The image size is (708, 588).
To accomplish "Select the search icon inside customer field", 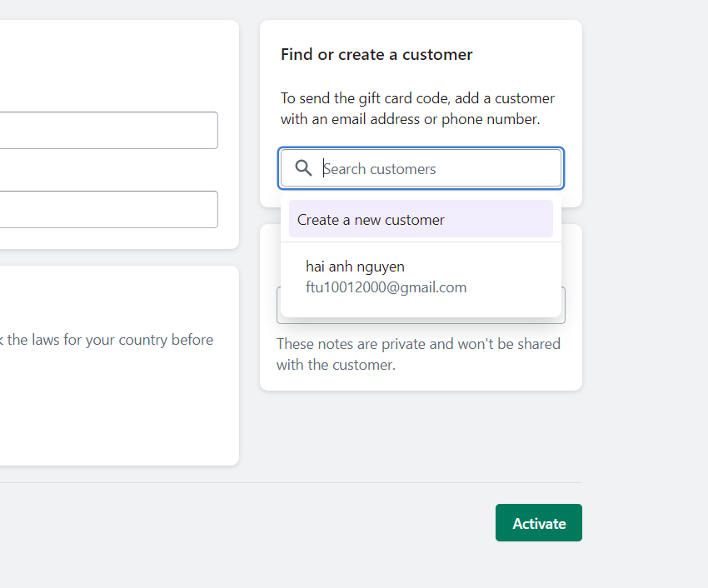I will 302,168.
